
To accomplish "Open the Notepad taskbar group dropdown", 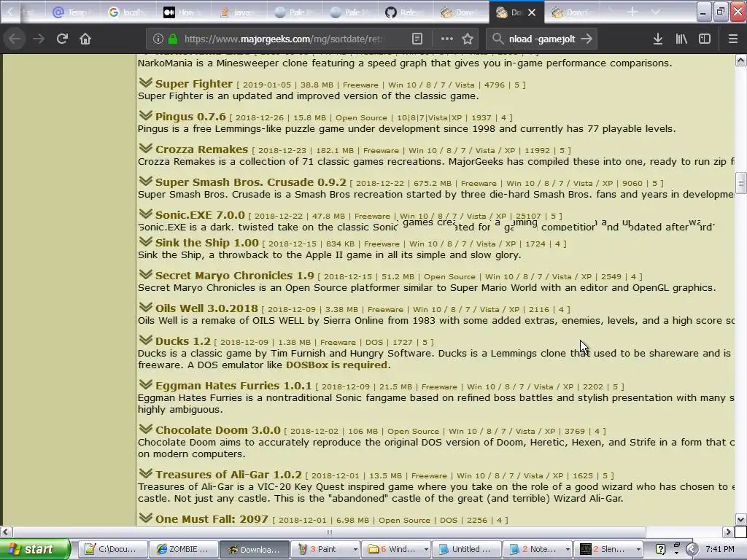I will coord(567,550).
